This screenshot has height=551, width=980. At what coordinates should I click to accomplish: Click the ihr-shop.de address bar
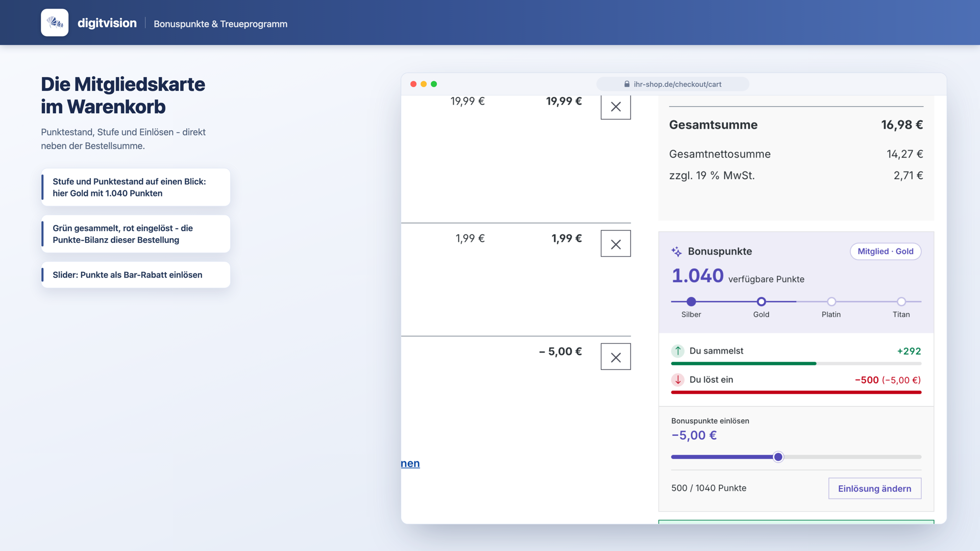click(x=673, y=84)
